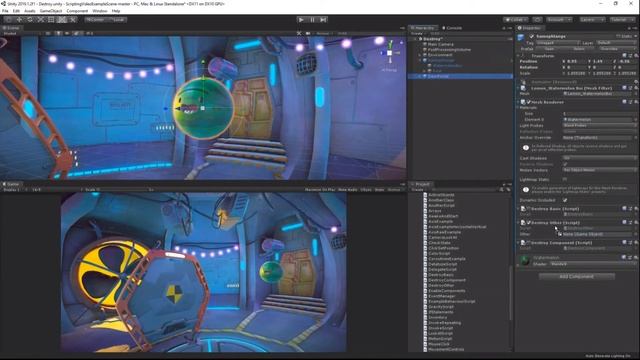640x360 pixels.
Task: Click the cloud services icon
Action: [x=538, y=20]
